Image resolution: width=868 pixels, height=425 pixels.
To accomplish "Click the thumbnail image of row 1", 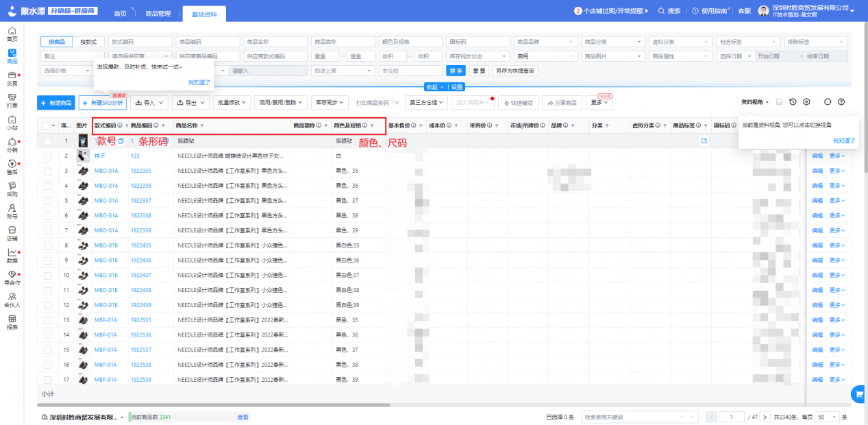I will click(x=83, y=141).
